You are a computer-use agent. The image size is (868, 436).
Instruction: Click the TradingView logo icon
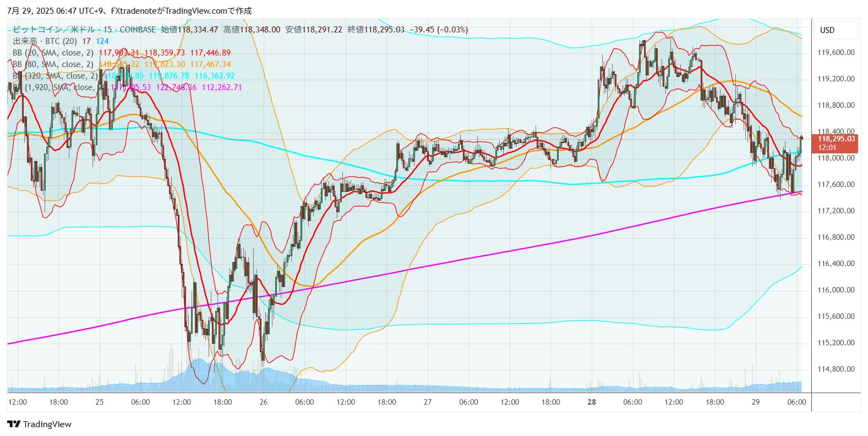(x=14, y=424)
